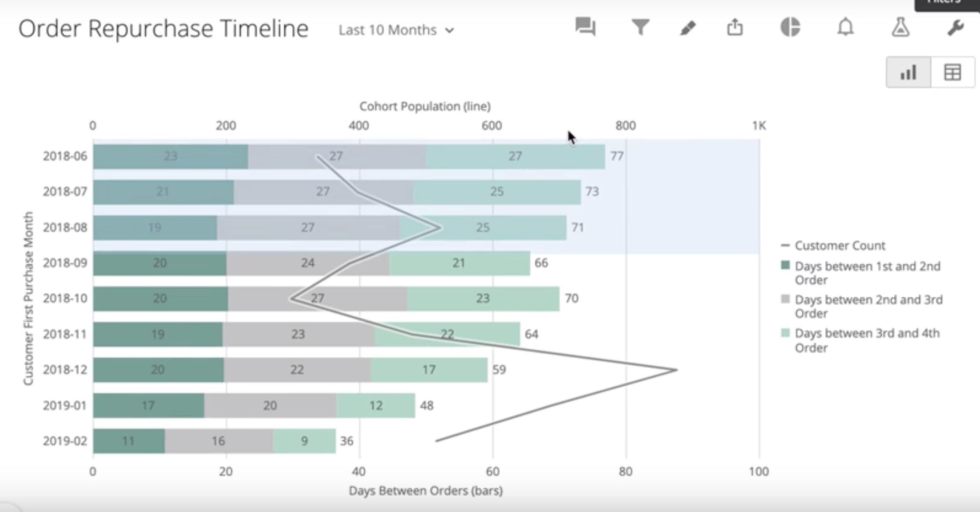Click the bell alert icon
The width and height of the screenshot is (980, 512).
[845, 27]
